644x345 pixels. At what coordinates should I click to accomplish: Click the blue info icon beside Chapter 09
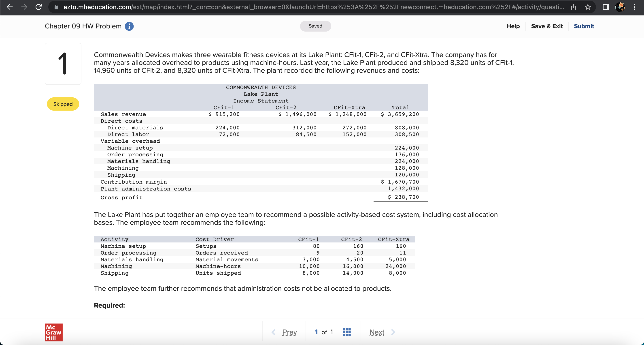pyautogui.click(x=129, y=26)
